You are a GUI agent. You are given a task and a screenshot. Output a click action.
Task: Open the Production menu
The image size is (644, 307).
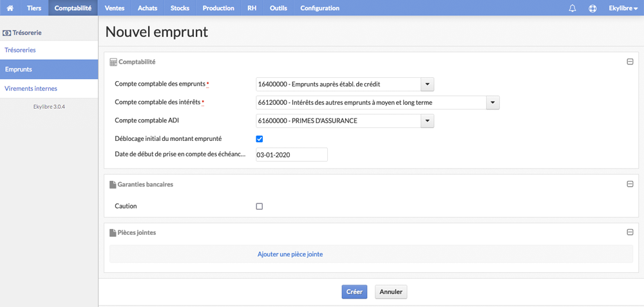pyautogui.click(x=218, y=8)
